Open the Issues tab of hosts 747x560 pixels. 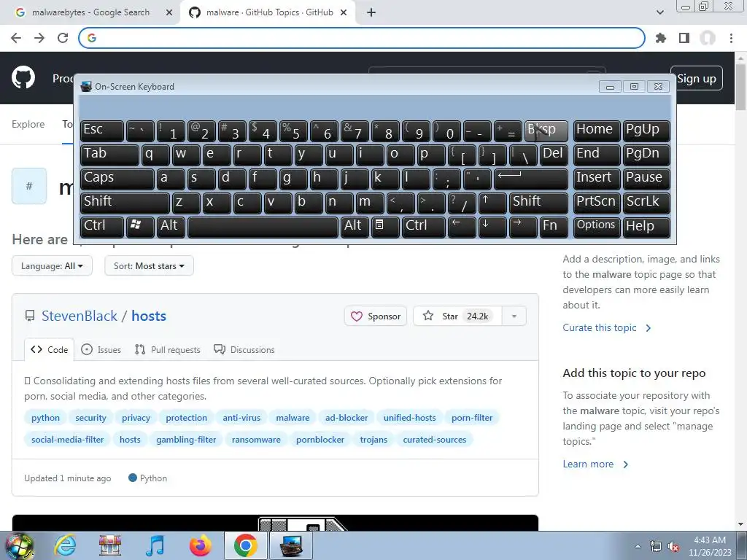101,349
